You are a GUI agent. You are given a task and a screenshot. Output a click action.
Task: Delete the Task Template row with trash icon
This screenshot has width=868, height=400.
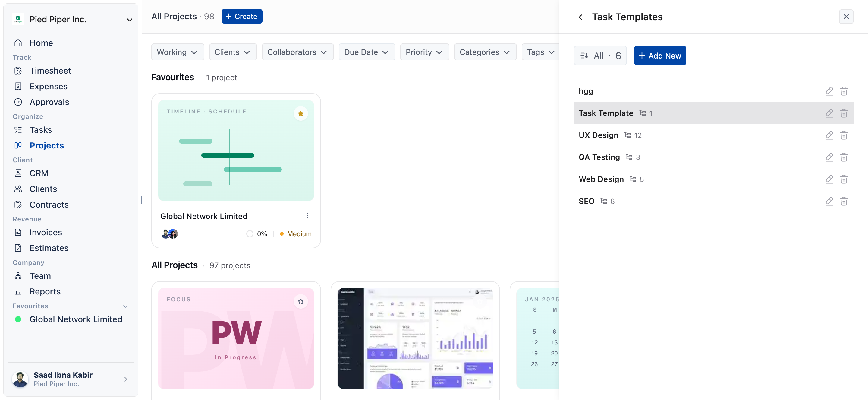click(843, 113)
